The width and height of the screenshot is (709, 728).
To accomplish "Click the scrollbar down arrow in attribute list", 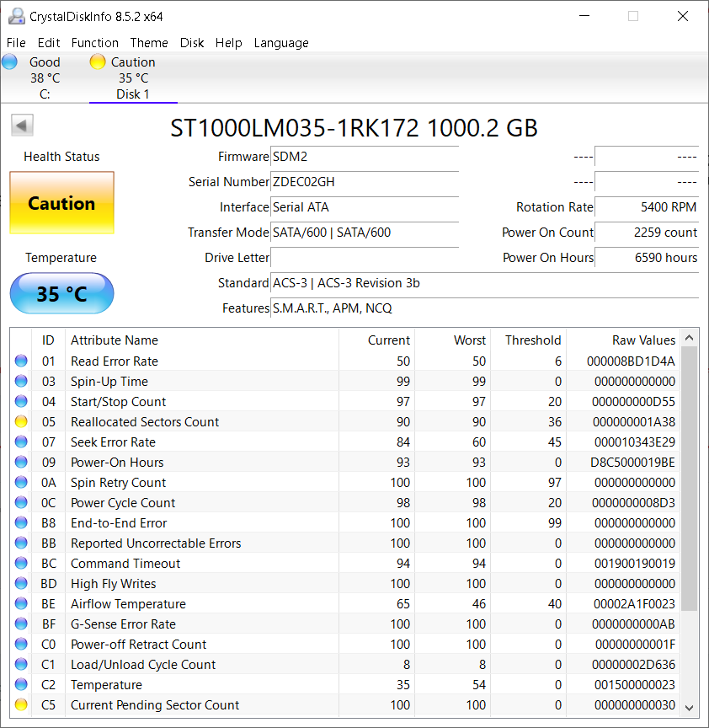I will (689, 708).
